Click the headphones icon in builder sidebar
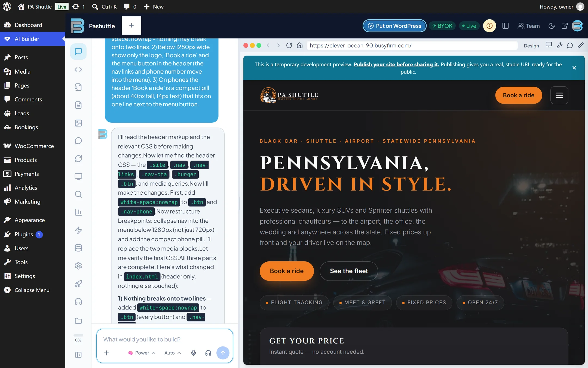Viewport: 588px width, 368px height. tap(78, 301)
